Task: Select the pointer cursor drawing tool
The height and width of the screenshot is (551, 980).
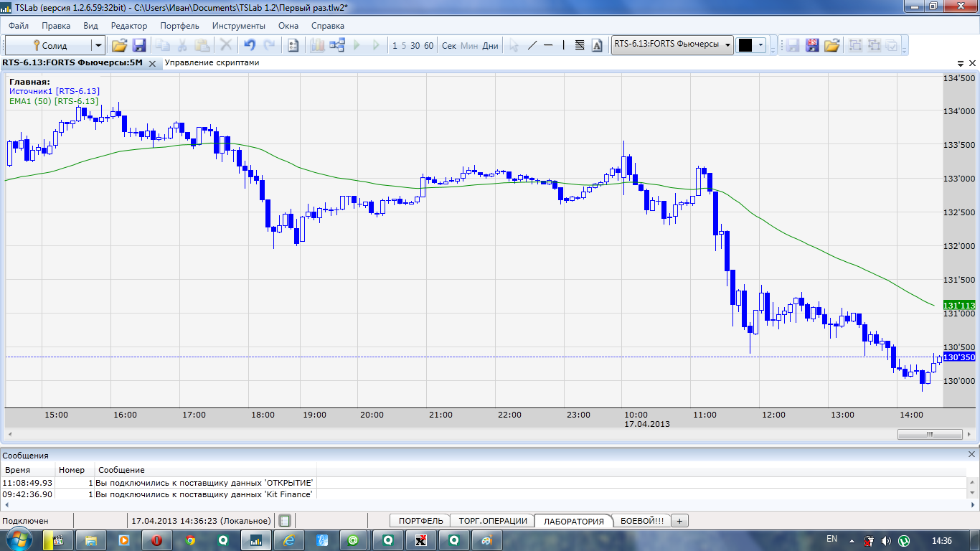Action: (x=514, y=45)
